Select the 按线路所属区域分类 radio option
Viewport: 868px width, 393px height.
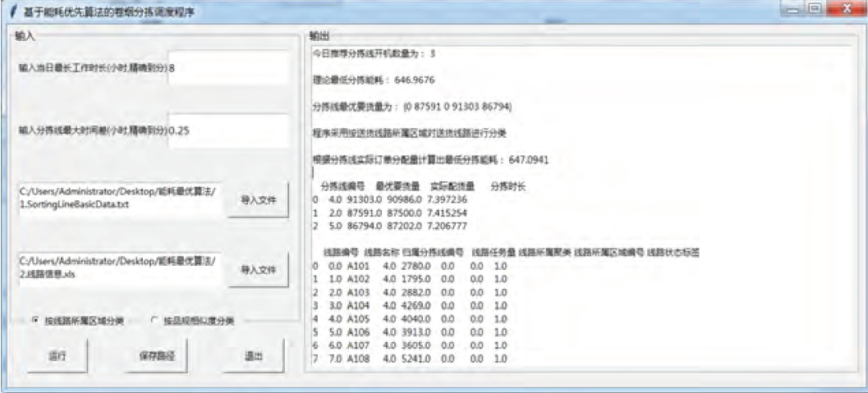[77, 321]
